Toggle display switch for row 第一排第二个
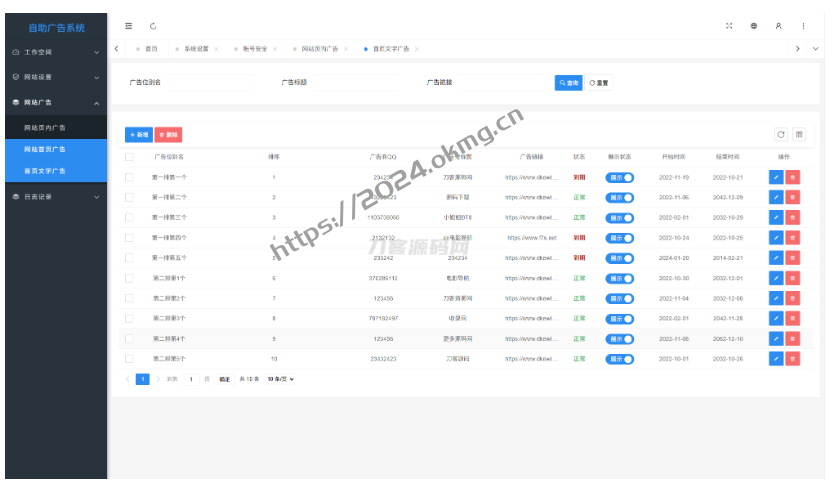The height and width of the screenshot is (489, 834). (620, 198)
